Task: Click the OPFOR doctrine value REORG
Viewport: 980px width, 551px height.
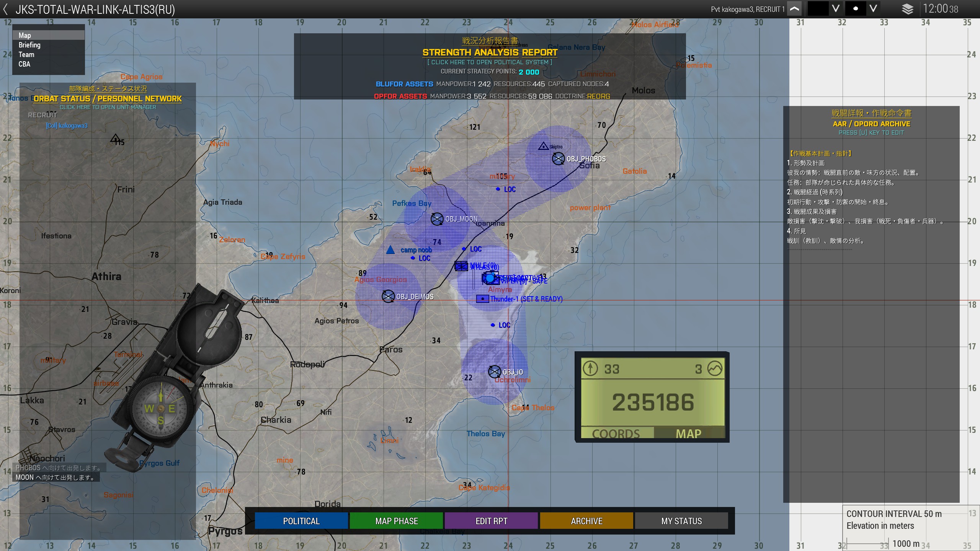Action: 598,96
